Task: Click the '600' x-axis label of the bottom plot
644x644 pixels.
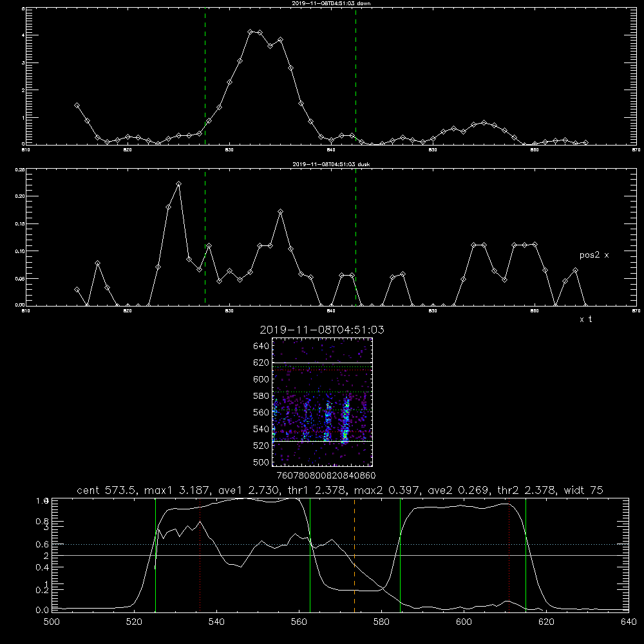Action: tap(464, 622)
